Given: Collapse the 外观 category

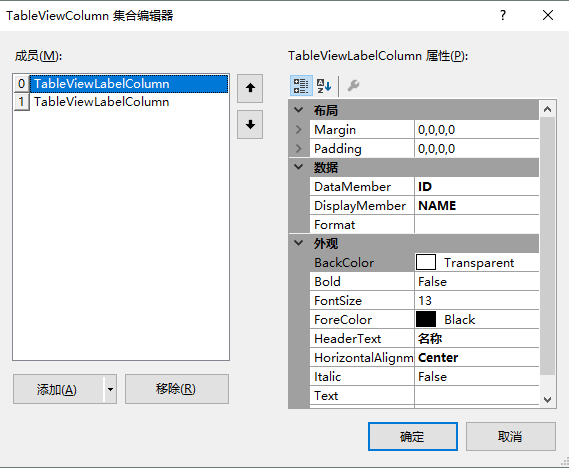Looking at the screenshot, I should (299, 243).
